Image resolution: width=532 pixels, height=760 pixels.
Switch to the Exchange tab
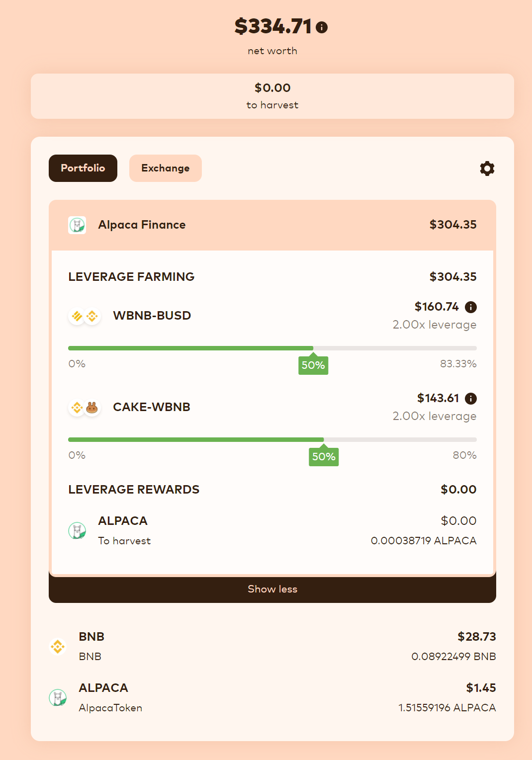coord(166,168)
